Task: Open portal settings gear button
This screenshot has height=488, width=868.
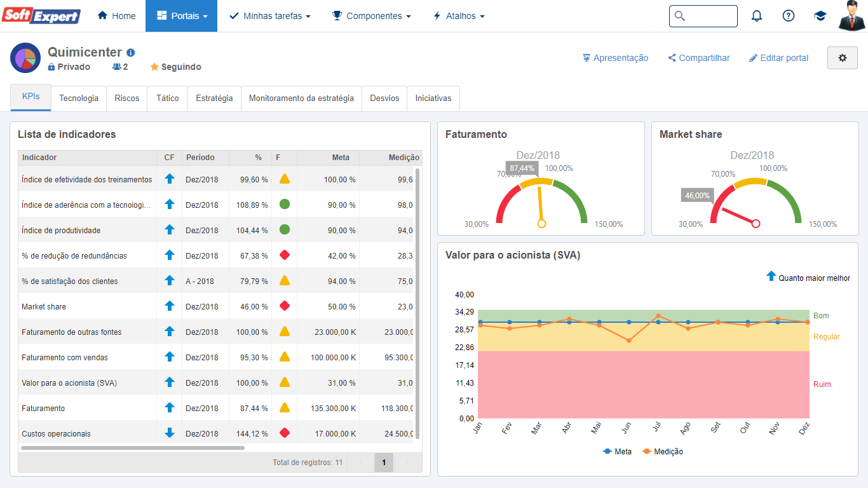Action: (x=843, y=58)
